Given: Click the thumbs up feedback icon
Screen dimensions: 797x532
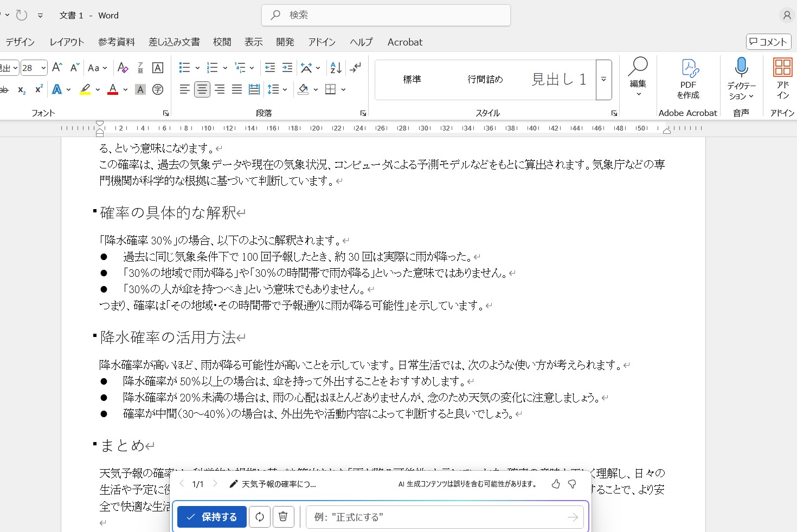Looking at the screenshot, I should [556, 484].
